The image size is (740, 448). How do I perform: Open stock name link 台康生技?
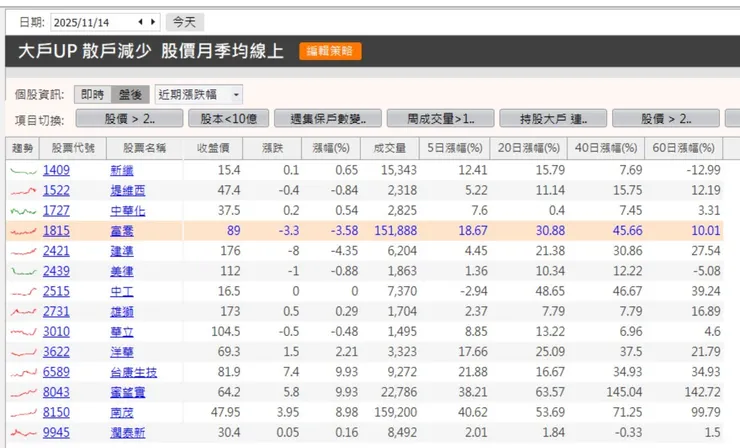134,372
